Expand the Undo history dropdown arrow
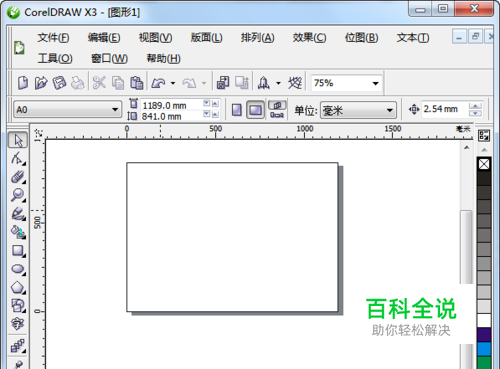500x369 pixels. coord(173,83)
